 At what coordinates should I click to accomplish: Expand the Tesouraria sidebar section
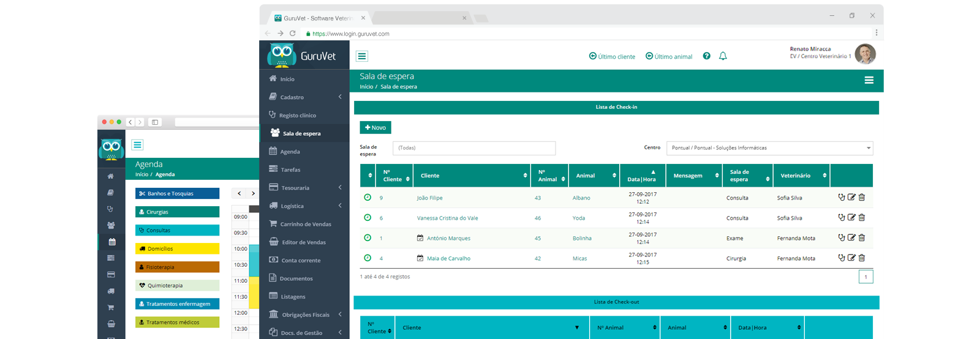click(304, 188)
